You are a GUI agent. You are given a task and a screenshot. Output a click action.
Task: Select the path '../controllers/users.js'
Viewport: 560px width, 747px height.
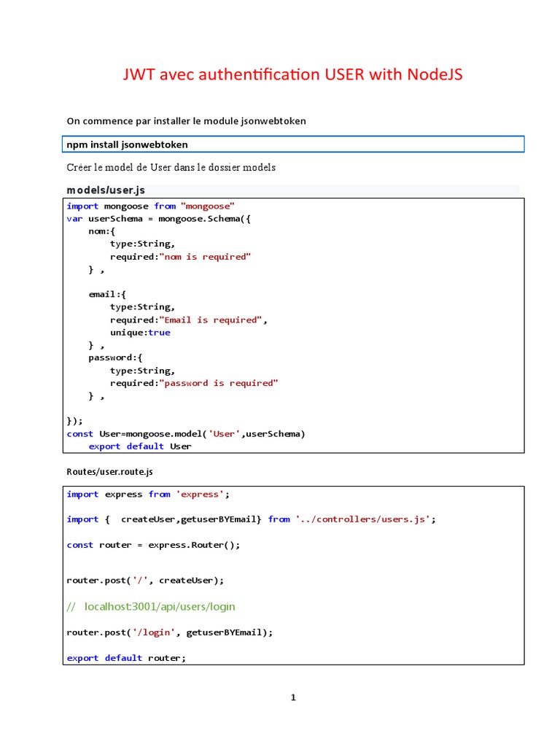(x=362, y=519)
